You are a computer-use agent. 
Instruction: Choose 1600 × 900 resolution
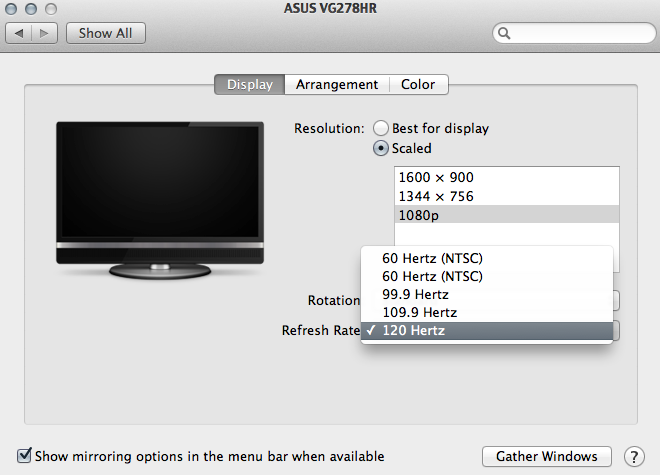[x=507, y=177]
